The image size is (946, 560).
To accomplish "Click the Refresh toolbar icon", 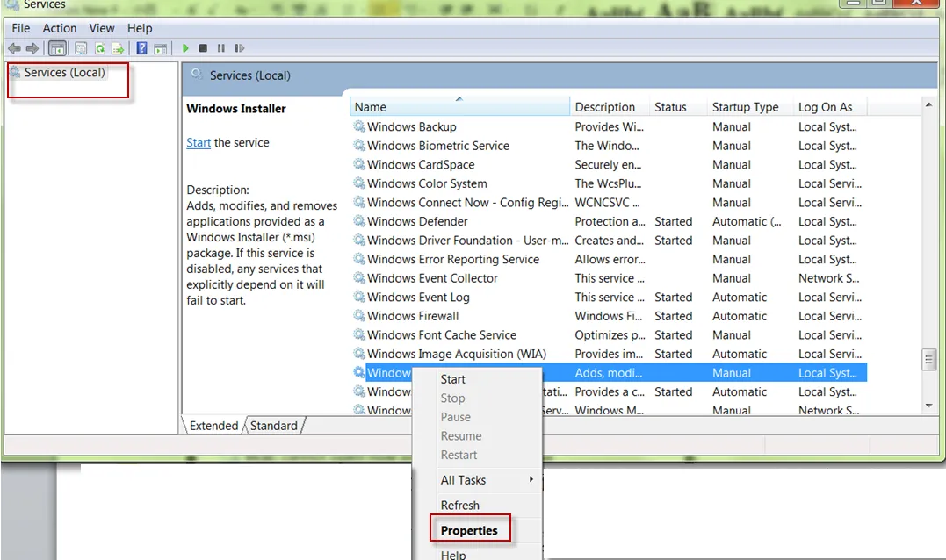I will (99, 48).
